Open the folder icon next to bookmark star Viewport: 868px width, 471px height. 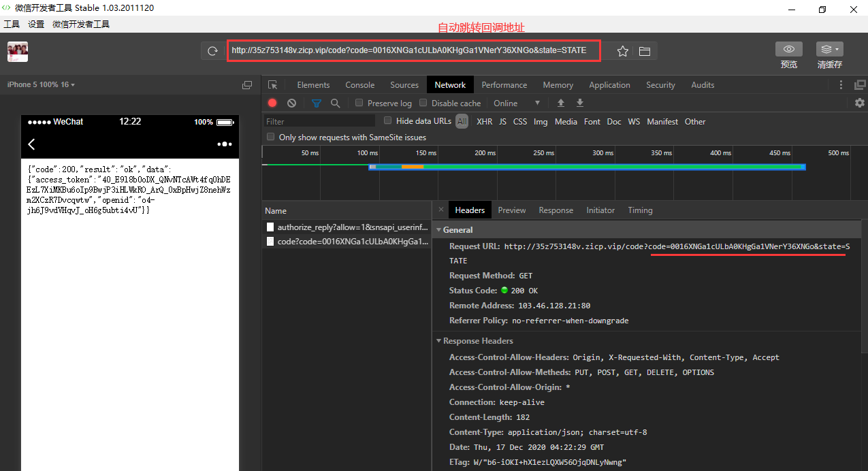(644, 51)
